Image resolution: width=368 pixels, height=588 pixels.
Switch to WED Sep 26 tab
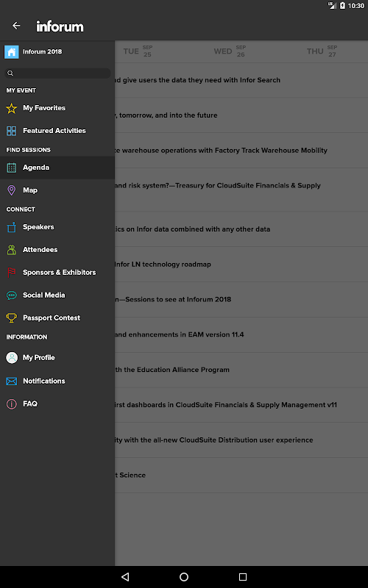(230, 51)
